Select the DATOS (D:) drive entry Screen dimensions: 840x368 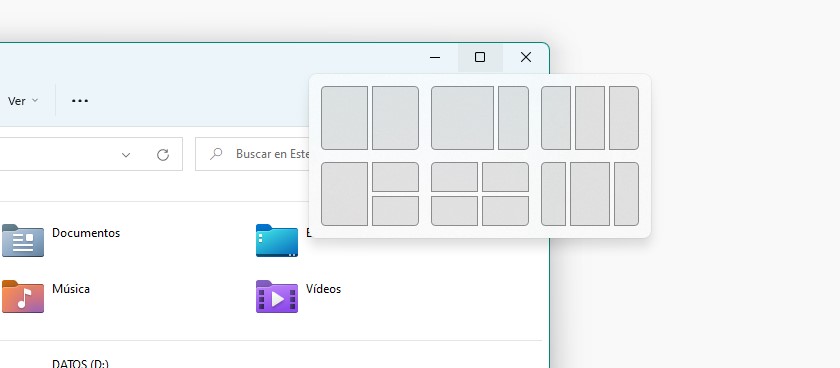point(80,364)
